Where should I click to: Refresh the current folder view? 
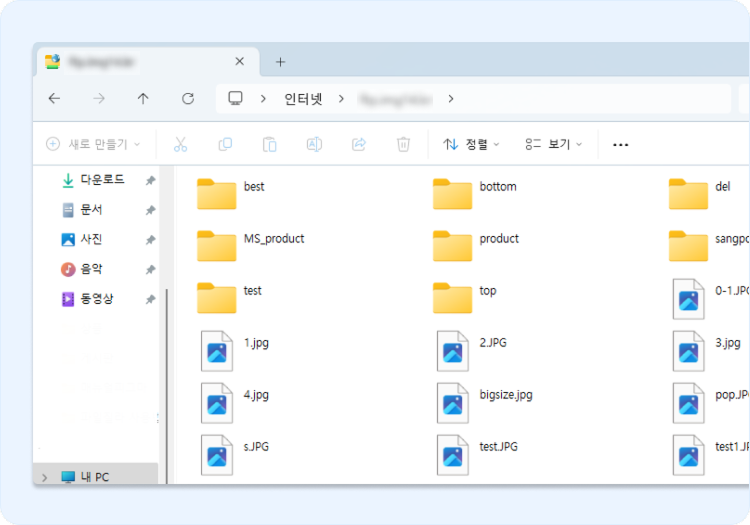pyautogui.click(x=188, y=98)
